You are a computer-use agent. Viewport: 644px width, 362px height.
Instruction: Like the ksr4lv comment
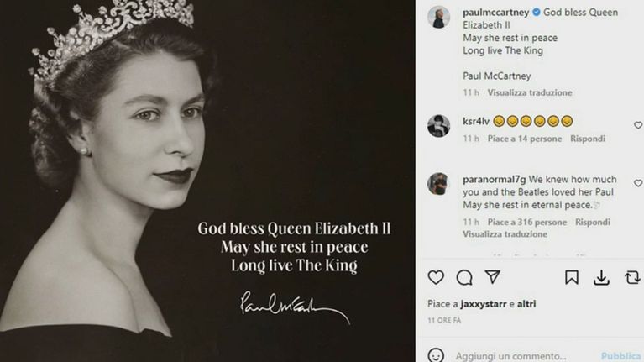pos(638,125)
